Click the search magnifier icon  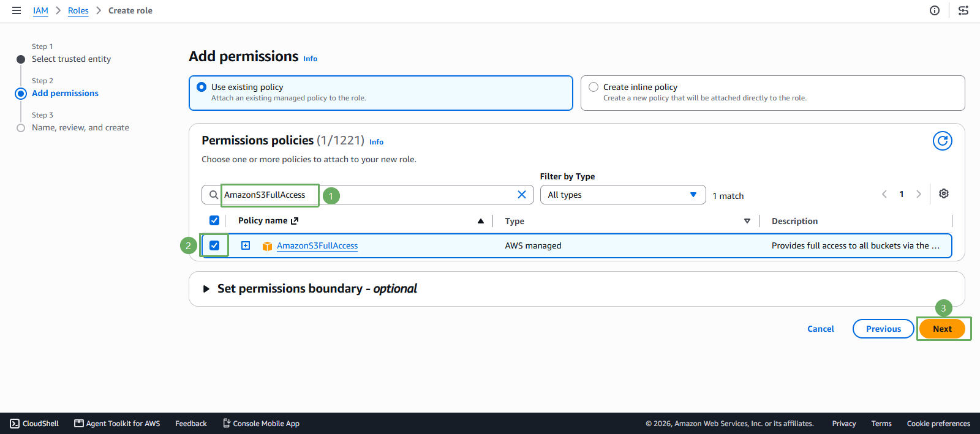[214, 195]
